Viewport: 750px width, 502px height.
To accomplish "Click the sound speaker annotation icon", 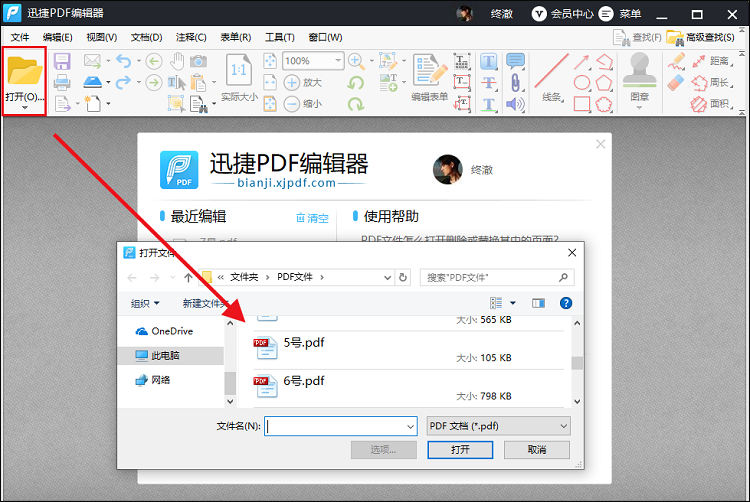I will [x=515, y=104].
